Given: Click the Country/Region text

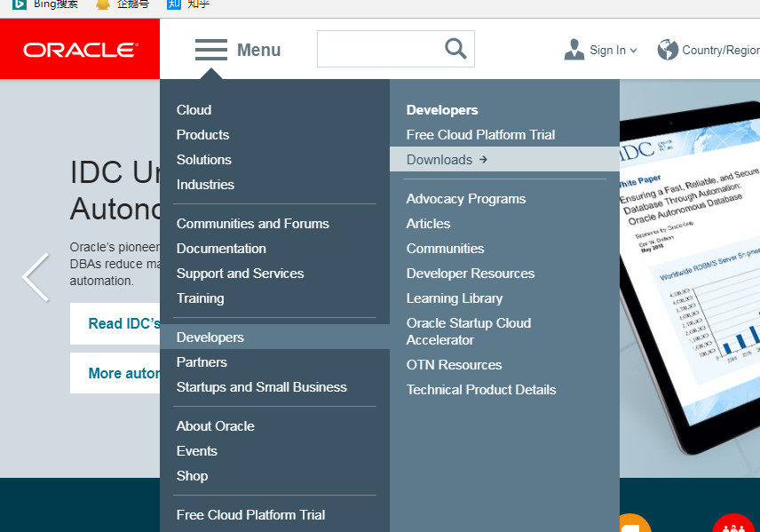Looking at the screenshot, I should (721, 50).
